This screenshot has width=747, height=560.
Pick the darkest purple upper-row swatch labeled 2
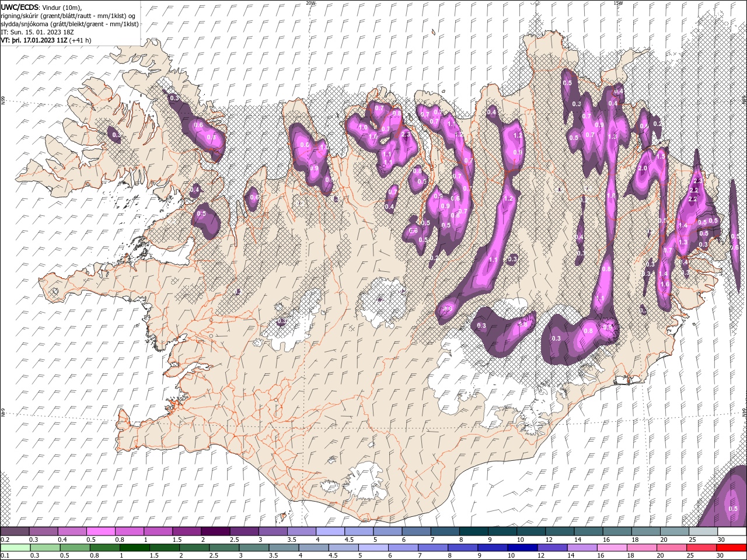coord(215,531)
